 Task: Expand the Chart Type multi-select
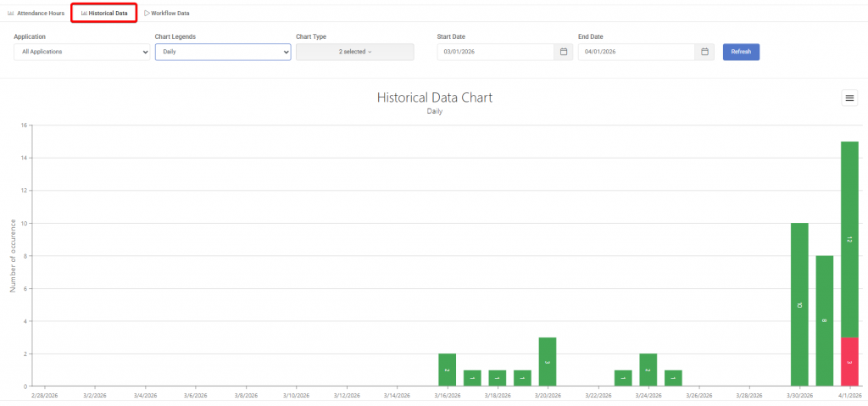point(354,52)
